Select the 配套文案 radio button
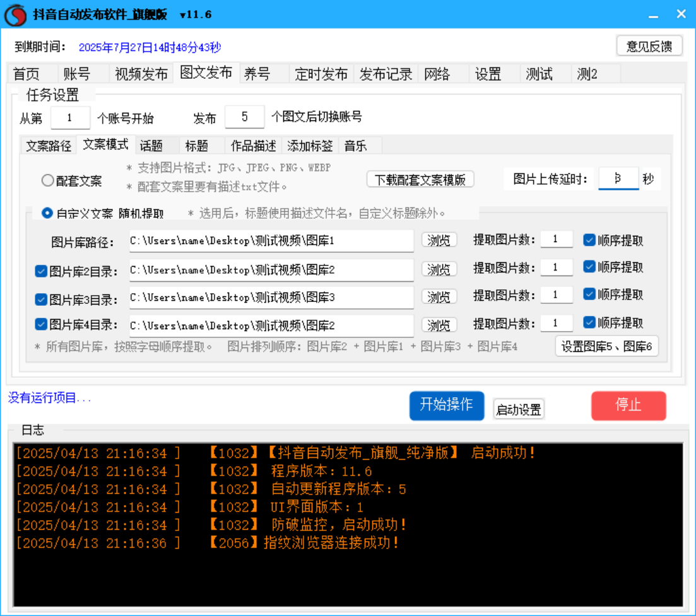Image resolution: width=696 pixels, height=616 pixels. [x=71, y=181]
